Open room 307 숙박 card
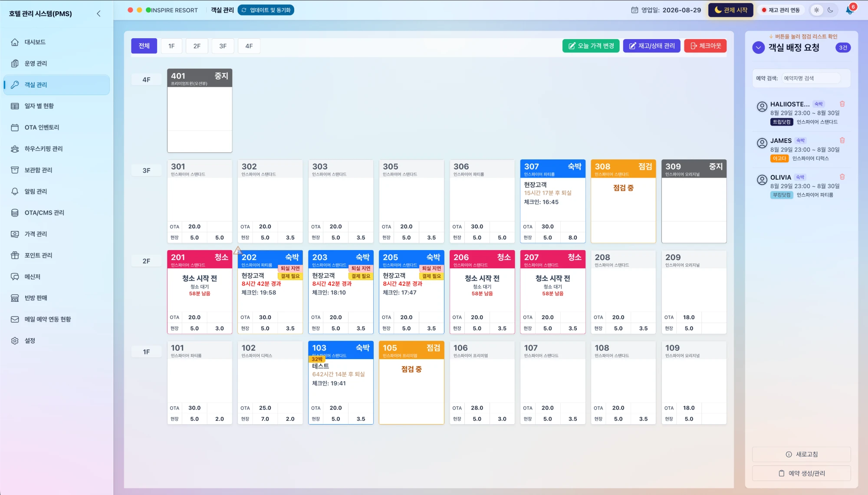868x495 pixels. pos(552,201)
